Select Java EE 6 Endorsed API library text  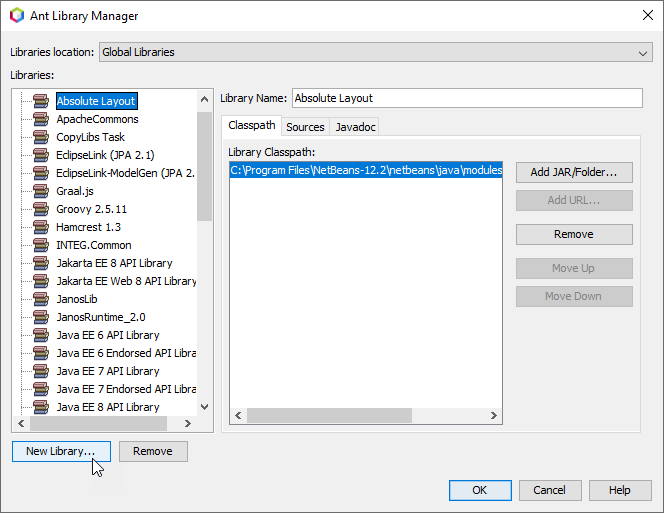tap(126, 353)
